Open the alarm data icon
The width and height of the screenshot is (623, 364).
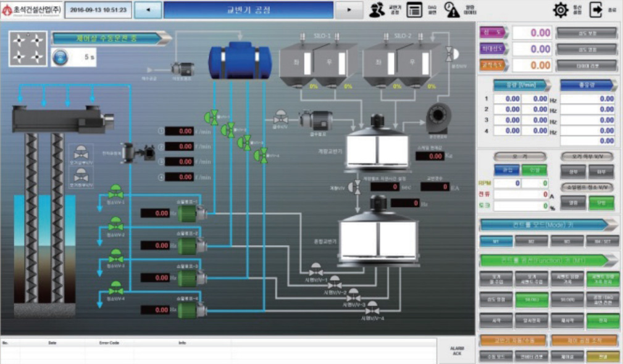[453, 10]
